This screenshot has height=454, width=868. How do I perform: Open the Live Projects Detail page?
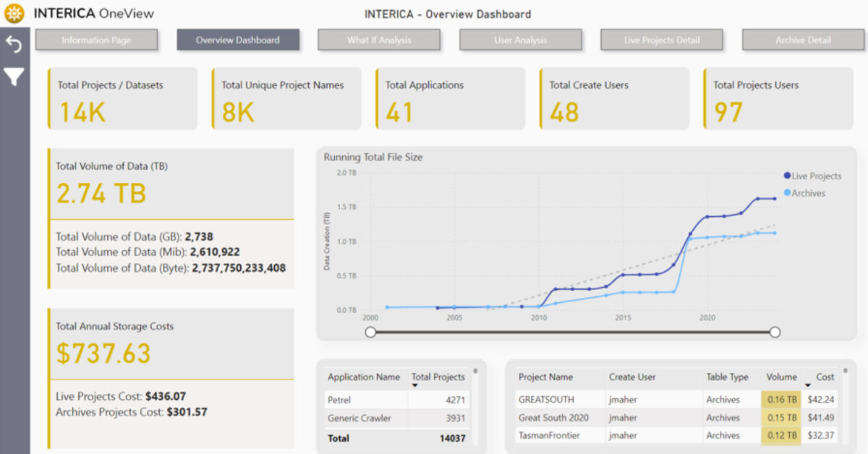[661, 40]
